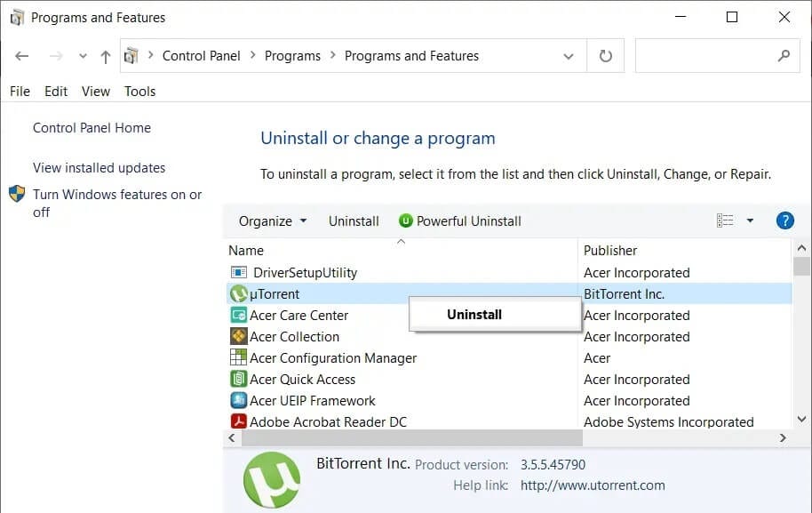Open Control Panel Home link

[92, 128]
